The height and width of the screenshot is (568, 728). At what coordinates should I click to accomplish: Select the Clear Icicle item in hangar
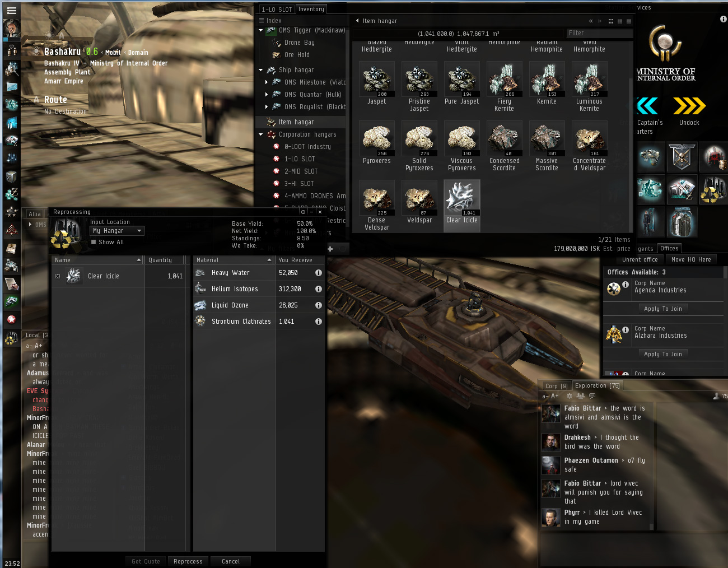pos(462,205)
